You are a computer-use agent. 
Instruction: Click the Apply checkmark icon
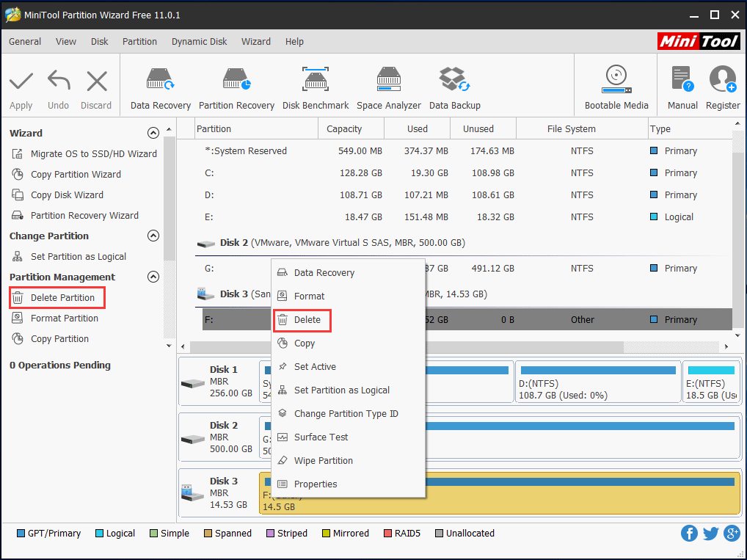[x=21, y=79]
